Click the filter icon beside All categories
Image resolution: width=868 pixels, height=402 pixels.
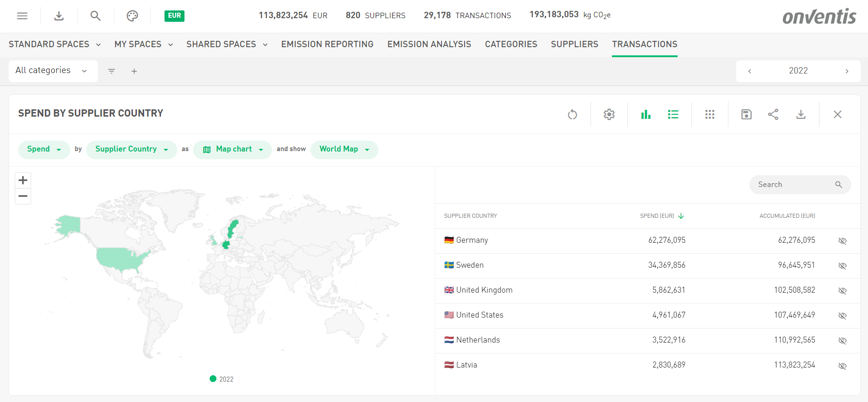tap(112, 71)
